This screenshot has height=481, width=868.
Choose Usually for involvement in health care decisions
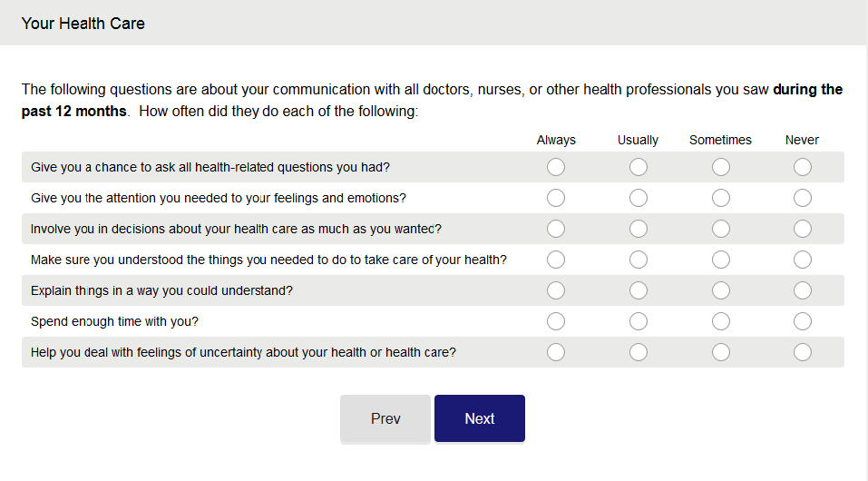(639, 229)
